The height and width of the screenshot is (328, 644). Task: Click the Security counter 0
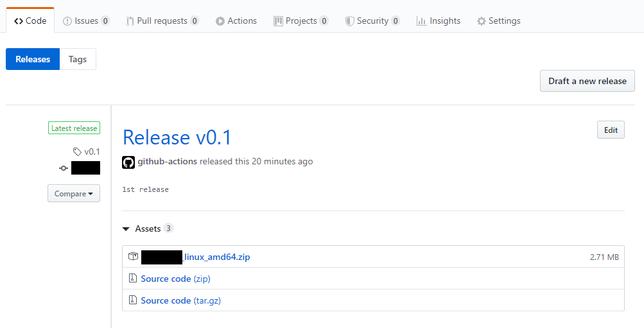click(x=396, y=21)
